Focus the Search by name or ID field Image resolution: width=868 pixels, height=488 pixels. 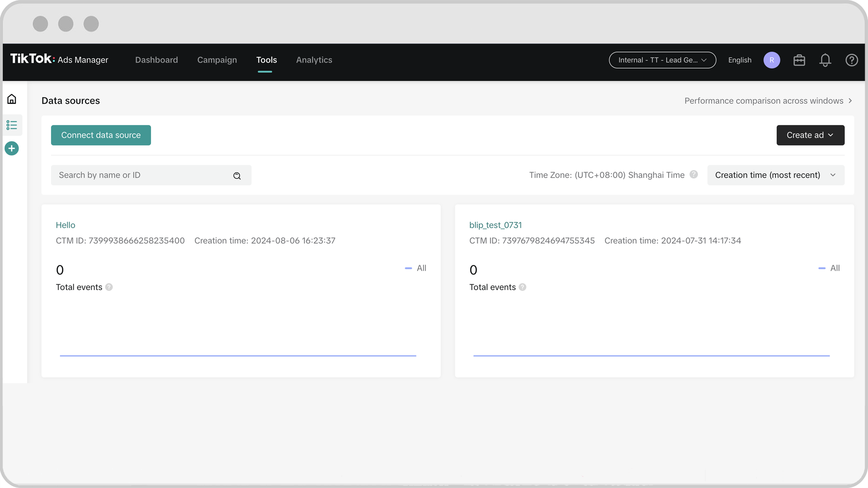(x=142, y=175)
